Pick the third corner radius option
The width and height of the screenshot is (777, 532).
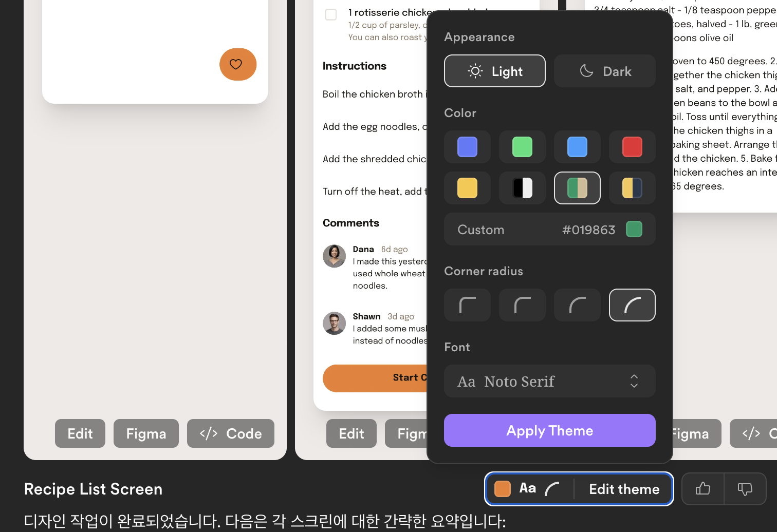point(577,305)
